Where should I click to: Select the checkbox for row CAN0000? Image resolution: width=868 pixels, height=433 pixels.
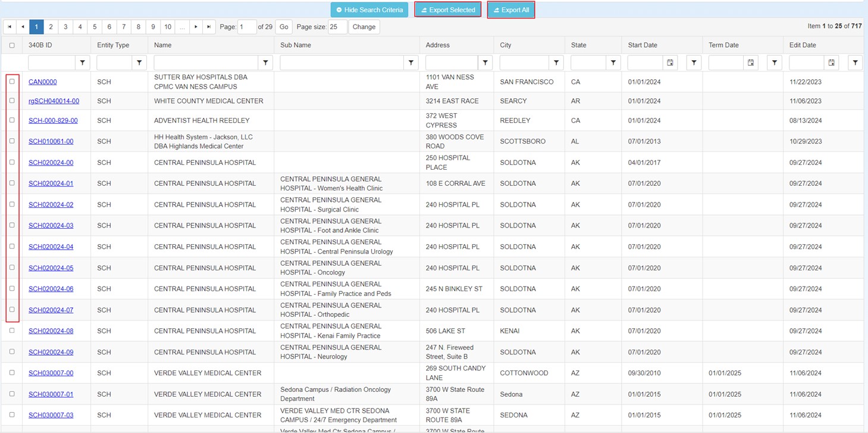click(x=12, y=82)
